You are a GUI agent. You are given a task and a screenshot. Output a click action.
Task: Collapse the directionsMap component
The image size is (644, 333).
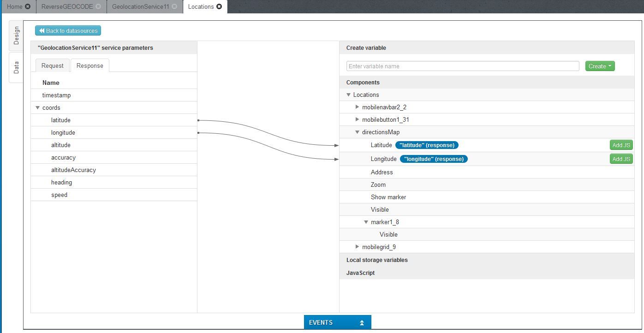(357, 132)
